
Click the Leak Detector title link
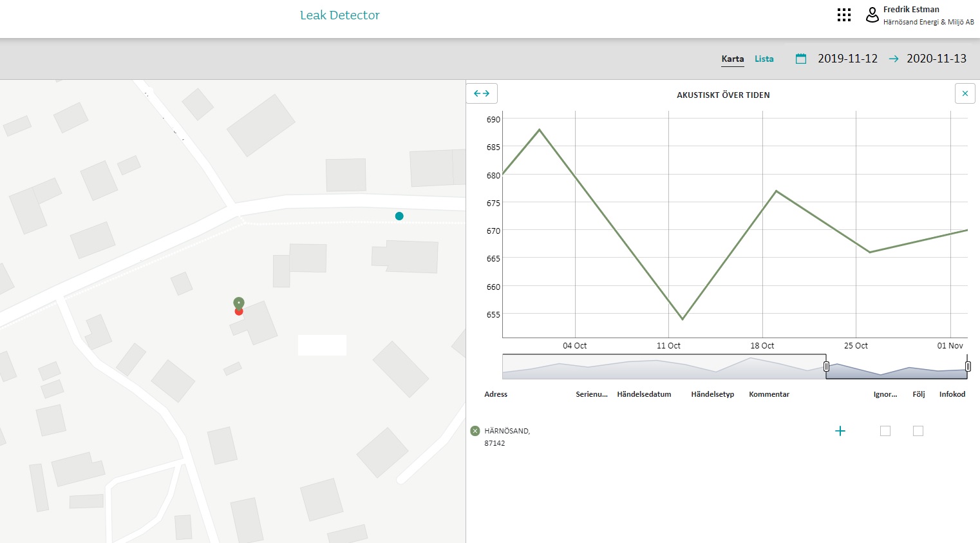tap(339, 15)
